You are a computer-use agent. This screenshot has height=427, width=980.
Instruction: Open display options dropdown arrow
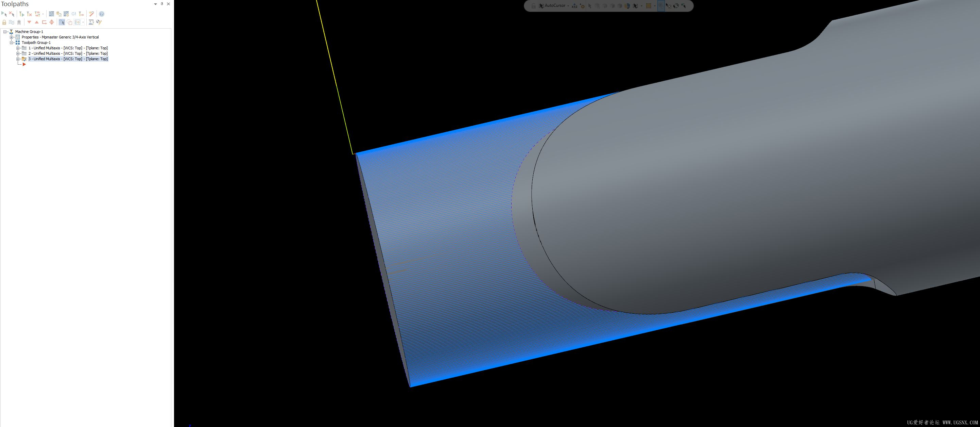[83, 22]
